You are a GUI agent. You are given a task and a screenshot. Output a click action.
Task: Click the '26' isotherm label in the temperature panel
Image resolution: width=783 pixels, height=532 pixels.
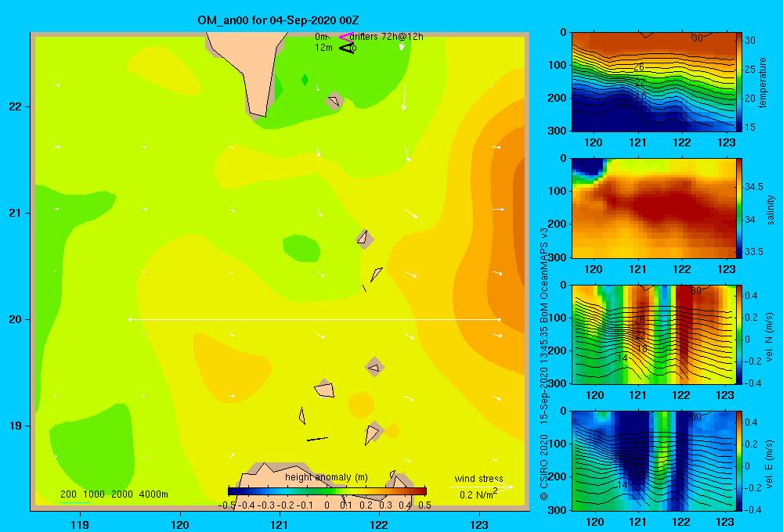[x=639, y=66]
